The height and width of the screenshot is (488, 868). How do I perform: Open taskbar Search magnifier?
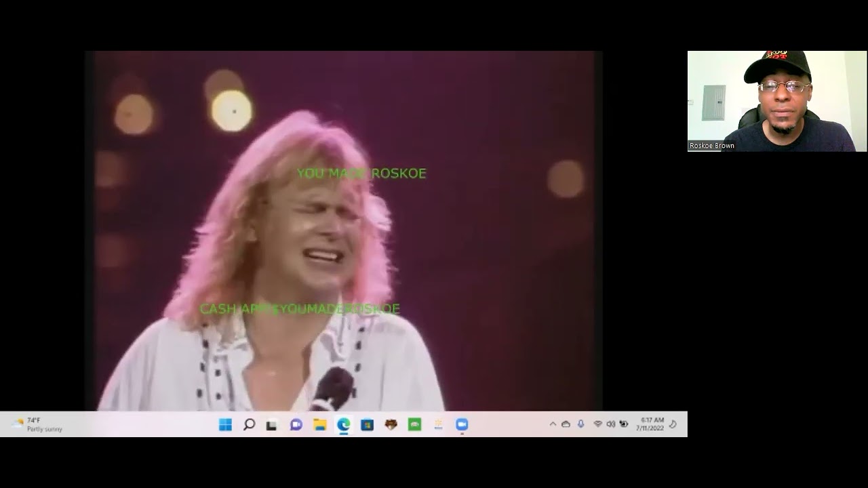click(249, 424)
